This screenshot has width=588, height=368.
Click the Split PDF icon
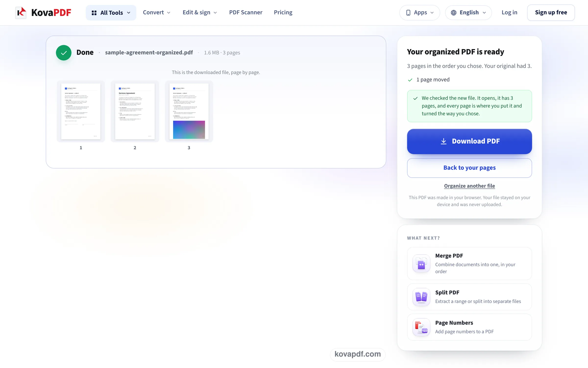(421, 297)
